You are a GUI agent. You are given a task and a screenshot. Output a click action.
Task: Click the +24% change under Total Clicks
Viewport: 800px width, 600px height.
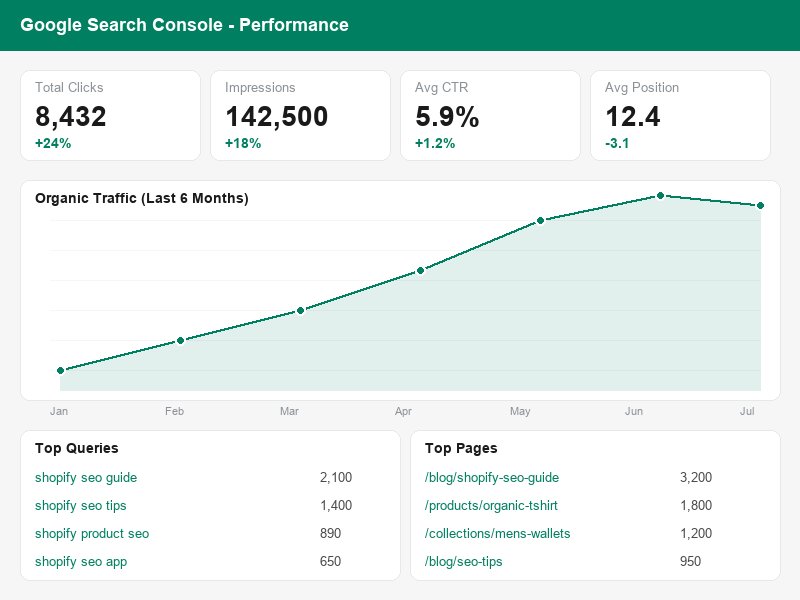pos(53,143)
